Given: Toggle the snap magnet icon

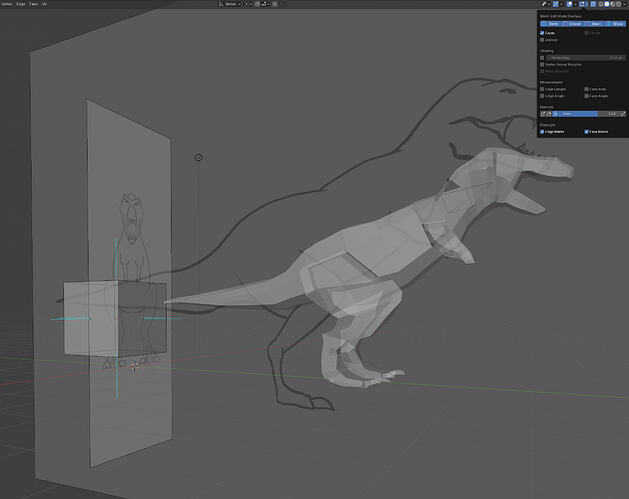Looking at the screenshot, I should (x=257, y=4).
